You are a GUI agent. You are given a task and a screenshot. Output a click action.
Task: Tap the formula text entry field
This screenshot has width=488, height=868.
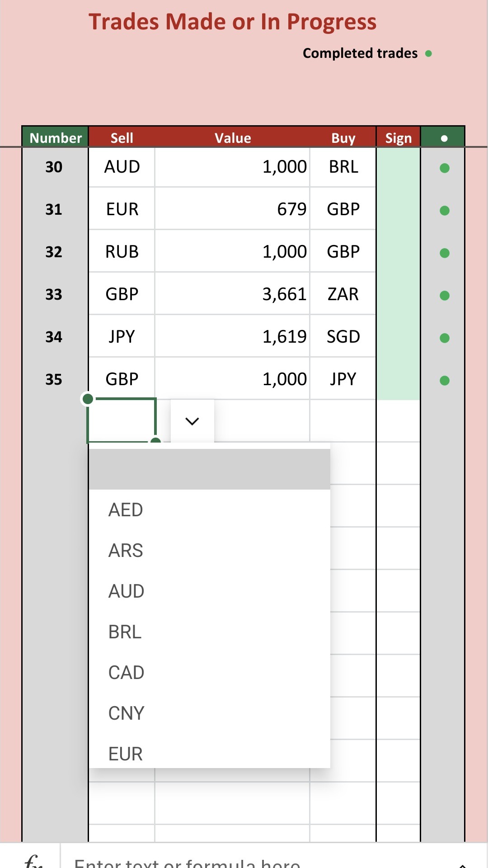tap(253, 862)
